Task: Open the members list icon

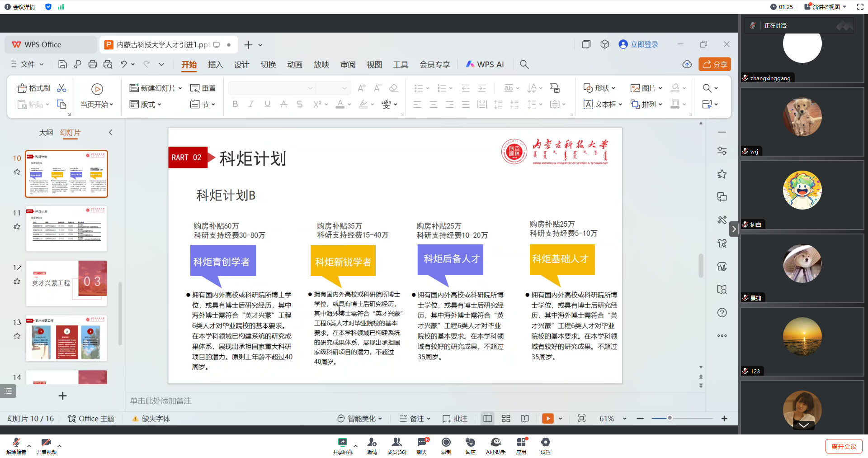Action: pos(396,443)
